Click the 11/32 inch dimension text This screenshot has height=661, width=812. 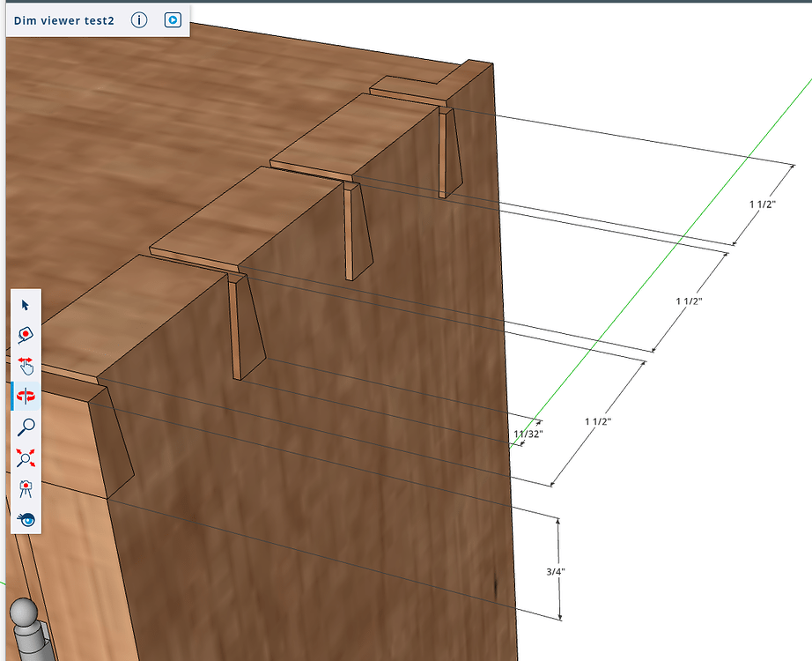click(527, 434)
